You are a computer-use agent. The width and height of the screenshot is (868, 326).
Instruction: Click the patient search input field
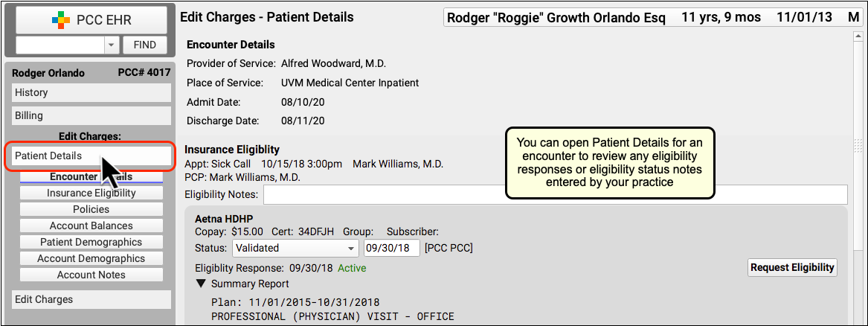tap(60, 45)
